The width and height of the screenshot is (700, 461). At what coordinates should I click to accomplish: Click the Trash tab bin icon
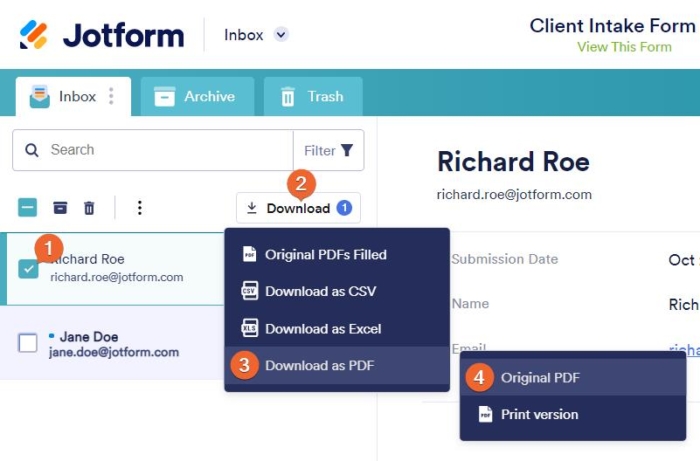click(x=288, y=96)
